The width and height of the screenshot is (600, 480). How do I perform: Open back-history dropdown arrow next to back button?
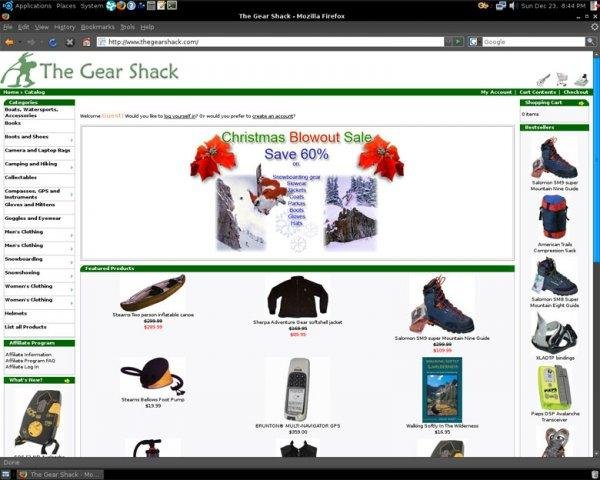(x=19, y=42)
